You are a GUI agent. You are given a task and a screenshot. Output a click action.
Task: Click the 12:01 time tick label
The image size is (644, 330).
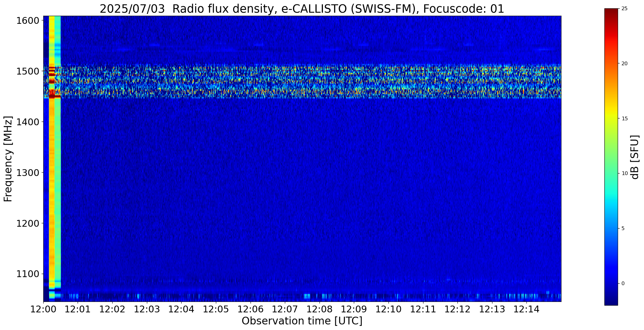click(78, 309)
